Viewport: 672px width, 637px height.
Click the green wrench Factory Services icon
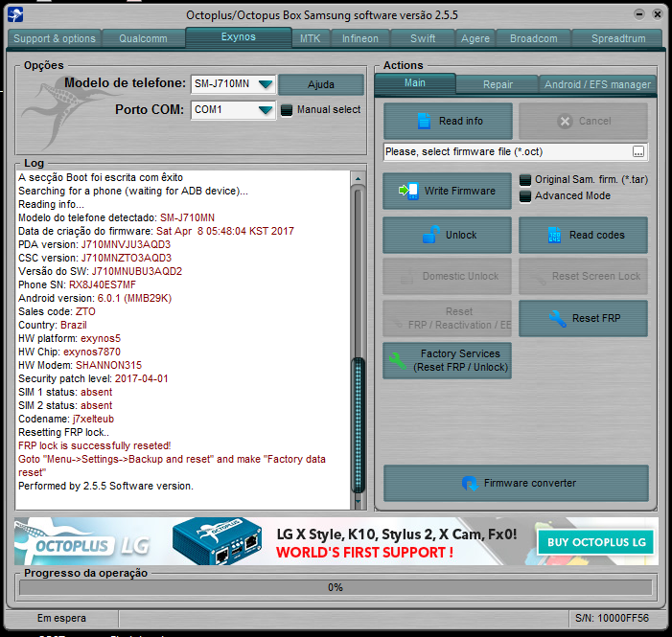398,361
